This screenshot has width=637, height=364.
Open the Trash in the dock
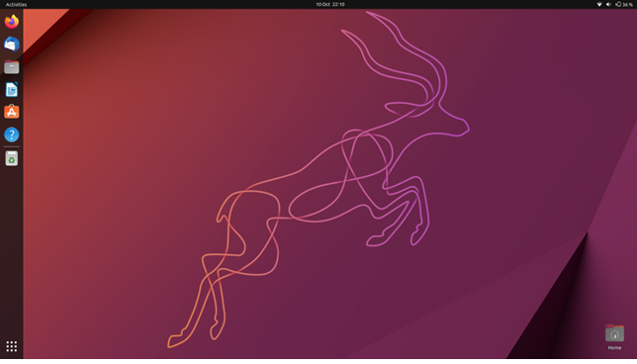point(12,158)
